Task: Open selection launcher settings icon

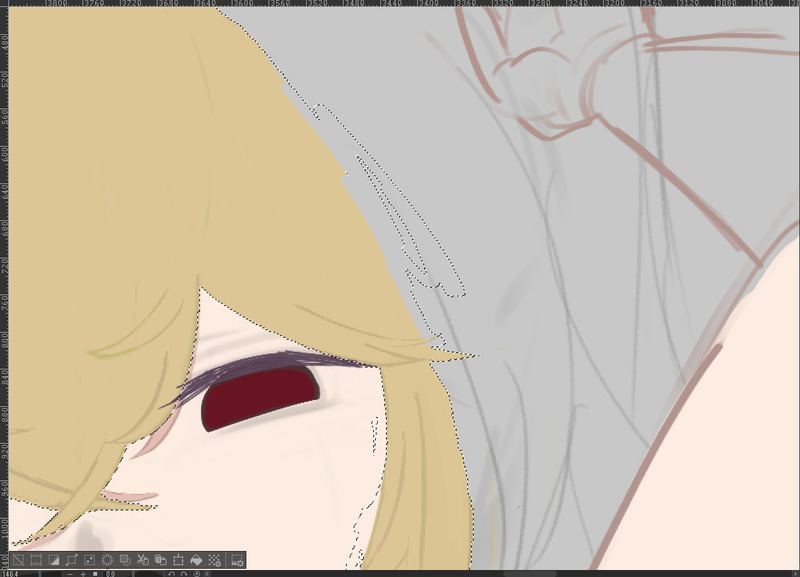Action: tap(237, 560)
